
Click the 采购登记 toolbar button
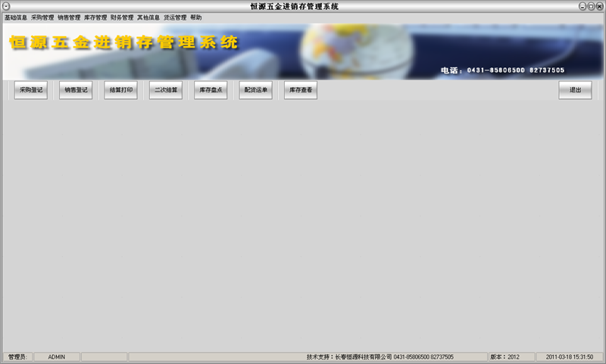click(x=31, y=90)
